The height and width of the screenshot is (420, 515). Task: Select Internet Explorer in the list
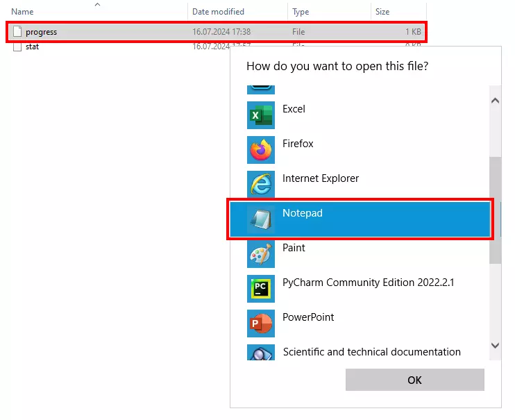pyautogui.click(x=360, y=185)
